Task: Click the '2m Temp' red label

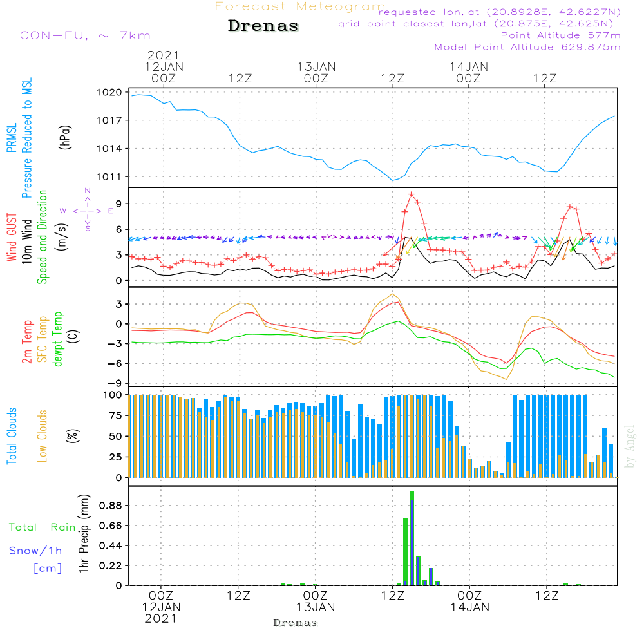Action: point(26,342)
